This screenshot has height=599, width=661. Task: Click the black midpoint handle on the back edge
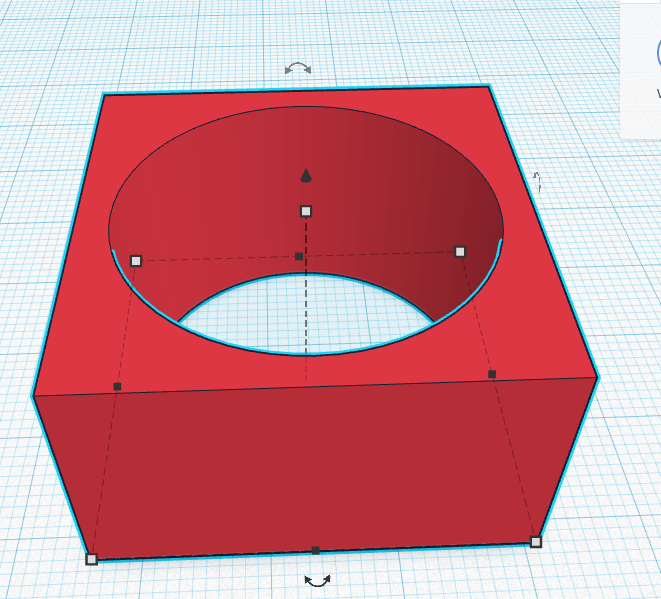click(299, 256)
